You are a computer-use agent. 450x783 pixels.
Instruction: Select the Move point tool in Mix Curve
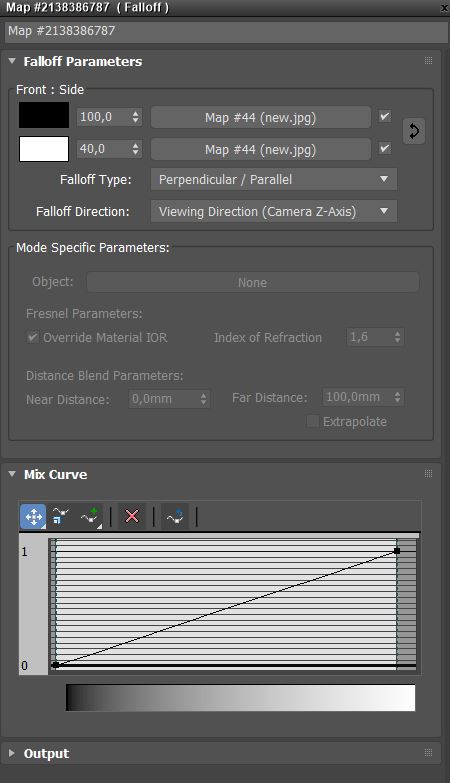(33, 516)
